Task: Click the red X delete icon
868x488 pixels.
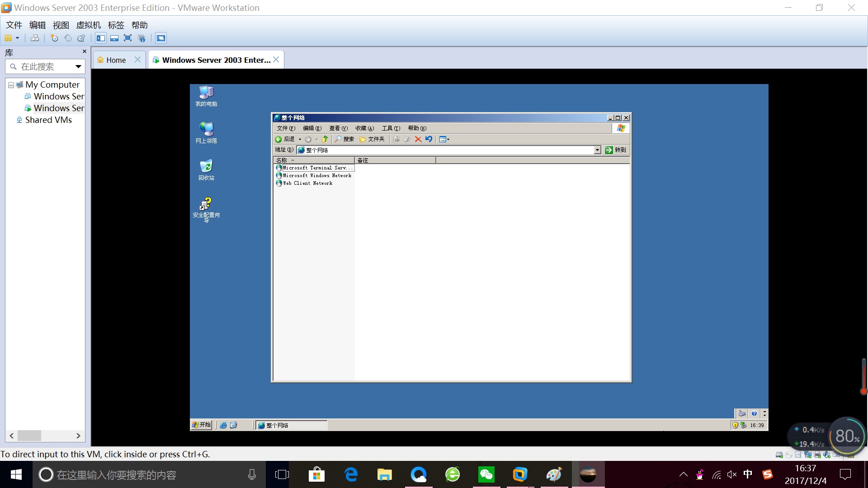Action: pos(418,139)
